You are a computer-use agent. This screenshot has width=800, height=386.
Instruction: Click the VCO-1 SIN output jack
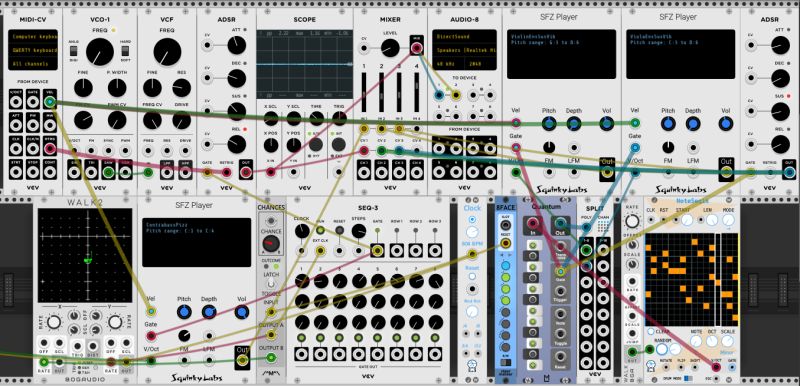[74, 172]
